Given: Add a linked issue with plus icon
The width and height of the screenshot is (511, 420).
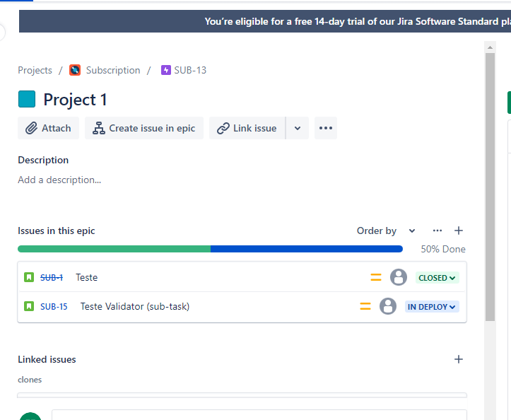Looking at the screenshot, I should coord(459,359).
